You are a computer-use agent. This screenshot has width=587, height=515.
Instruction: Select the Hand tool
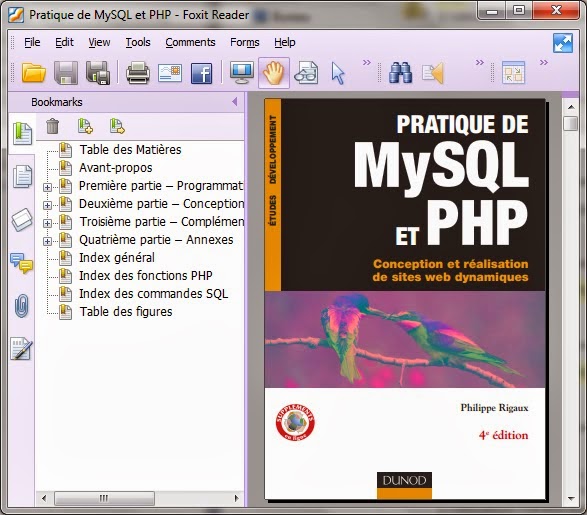[274, 73]
